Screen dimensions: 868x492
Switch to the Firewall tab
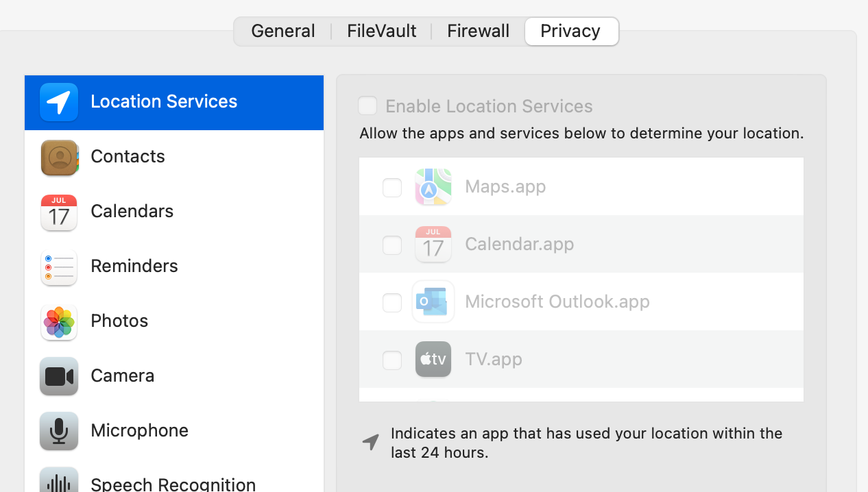479,32
